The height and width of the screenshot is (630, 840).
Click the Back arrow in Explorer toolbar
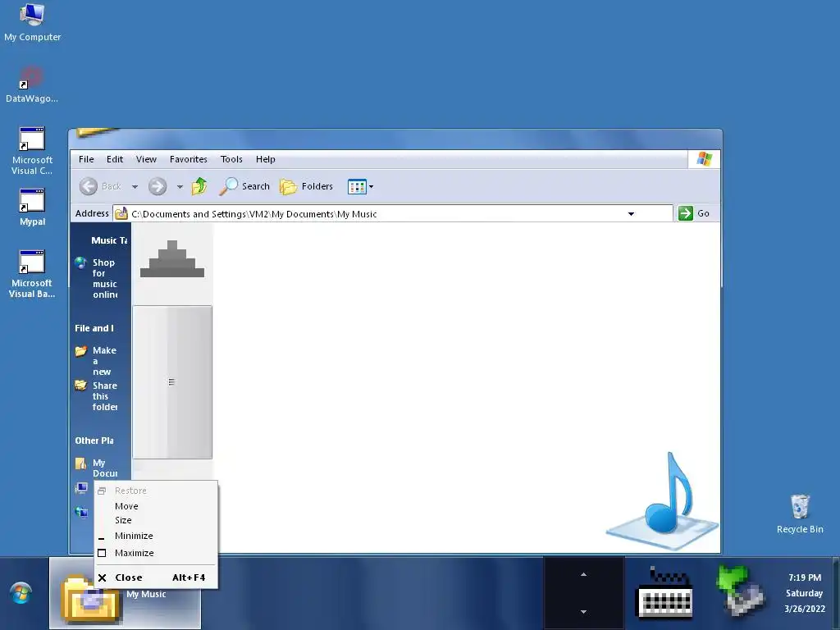pos(89,186)
